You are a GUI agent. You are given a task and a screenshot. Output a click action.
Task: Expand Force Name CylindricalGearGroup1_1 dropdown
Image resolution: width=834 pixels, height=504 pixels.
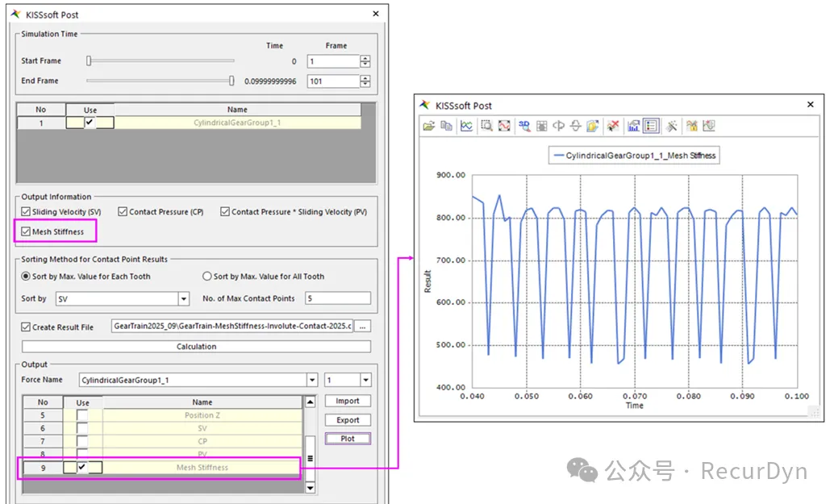312,380
